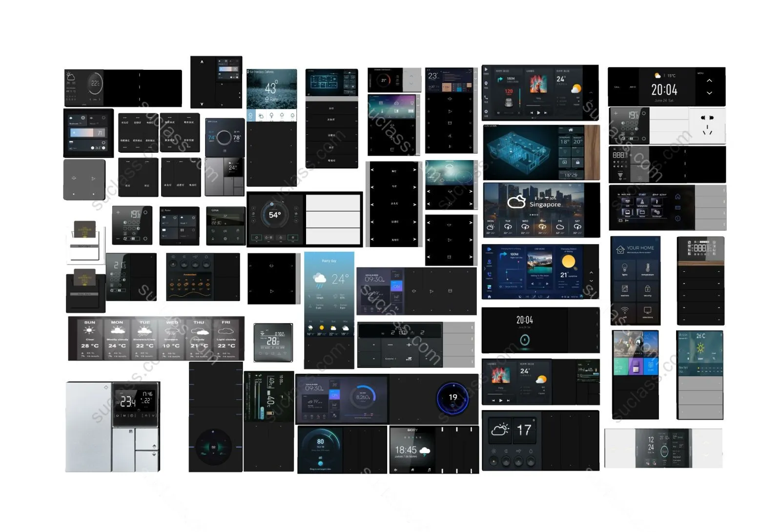Viewport: 781px width, 532px height.
Task: Toggle the first round knob under the sun icon
Action: pyautogui.click(x=494, y=460)
